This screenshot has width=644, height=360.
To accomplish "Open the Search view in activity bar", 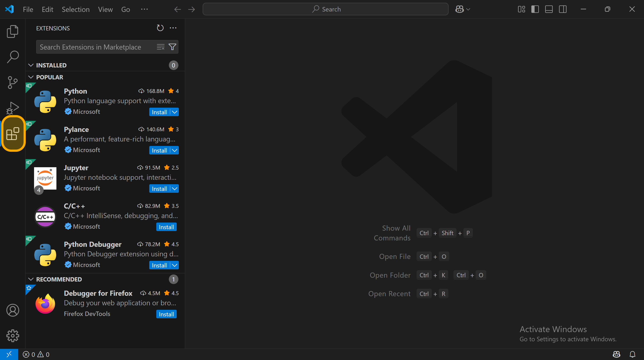I will point(13,57).
